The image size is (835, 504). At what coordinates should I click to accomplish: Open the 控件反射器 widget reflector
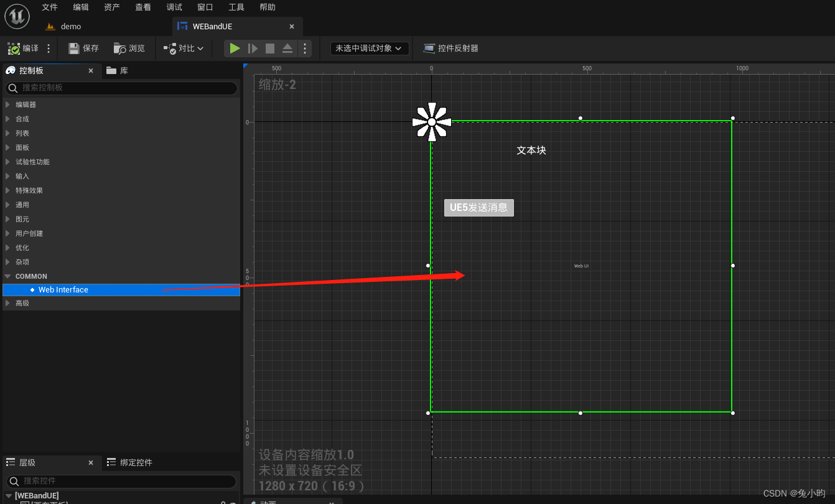pos(450,49)
